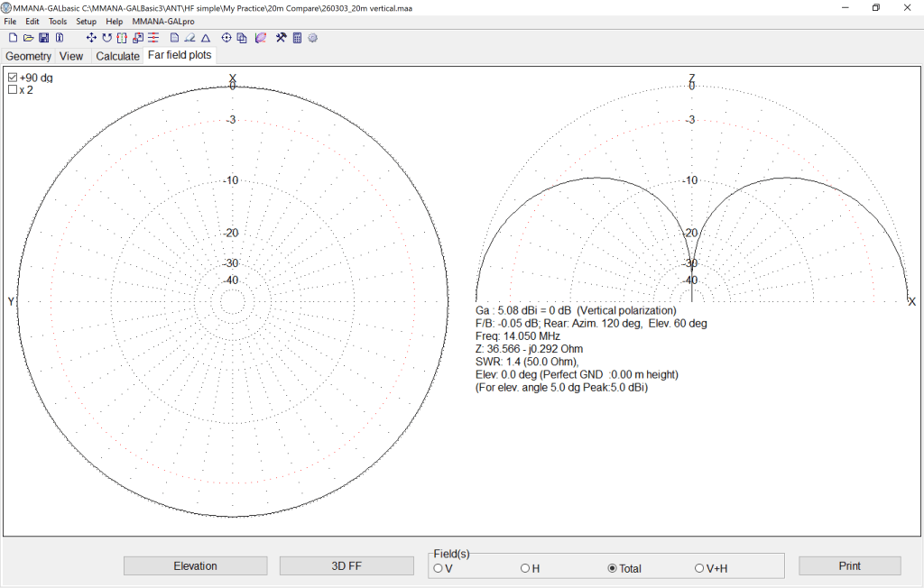Open the hammer and wrench tools icon
Screen dimensions: 924x588
pos(281,38)
